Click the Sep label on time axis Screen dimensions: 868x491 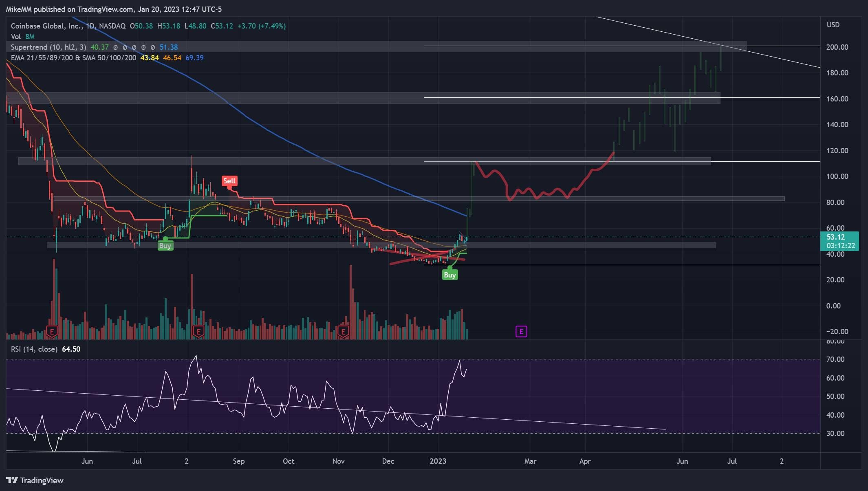tap(239, 461)
